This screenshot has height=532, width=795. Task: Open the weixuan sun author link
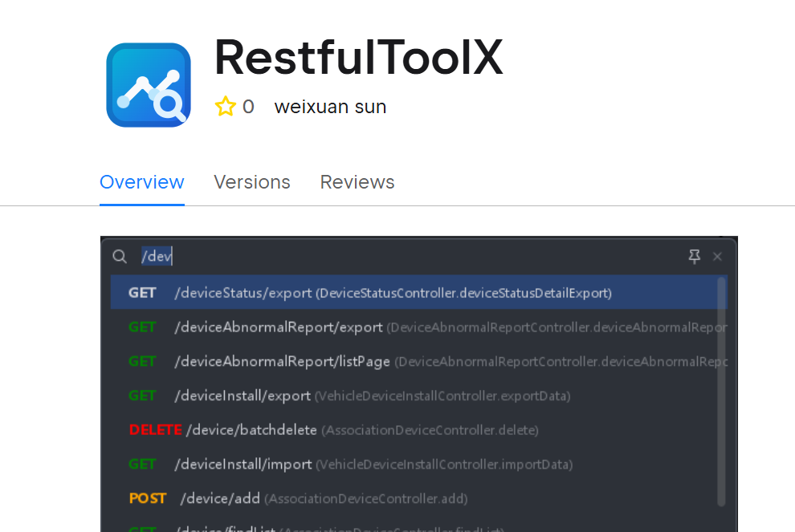point(331,107)
